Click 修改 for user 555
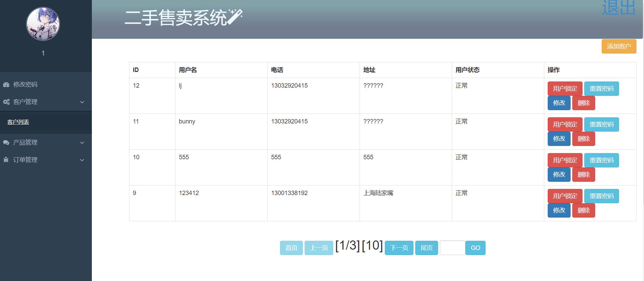Viewport: 644px width, 281px height. [559, 175]
